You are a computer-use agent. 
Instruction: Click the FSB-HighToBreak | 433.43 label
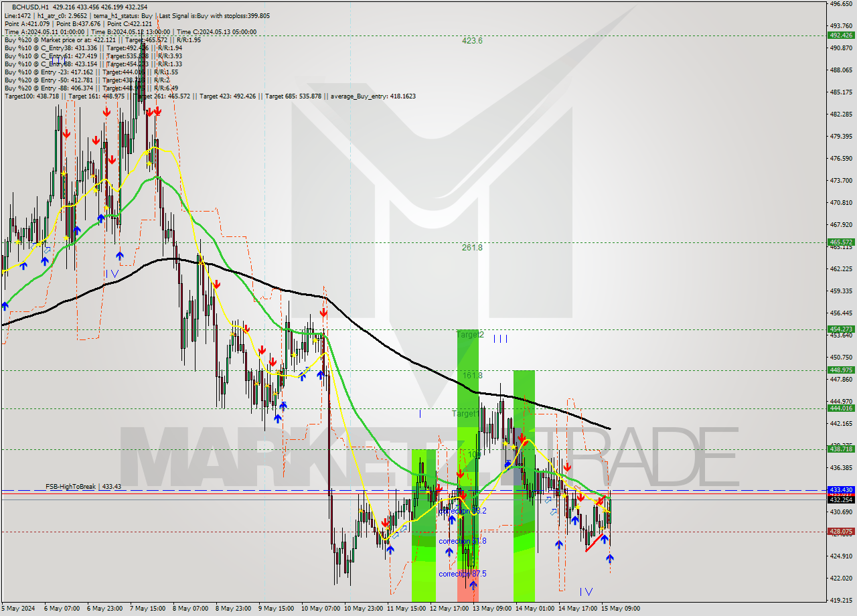tap(83, 487)
